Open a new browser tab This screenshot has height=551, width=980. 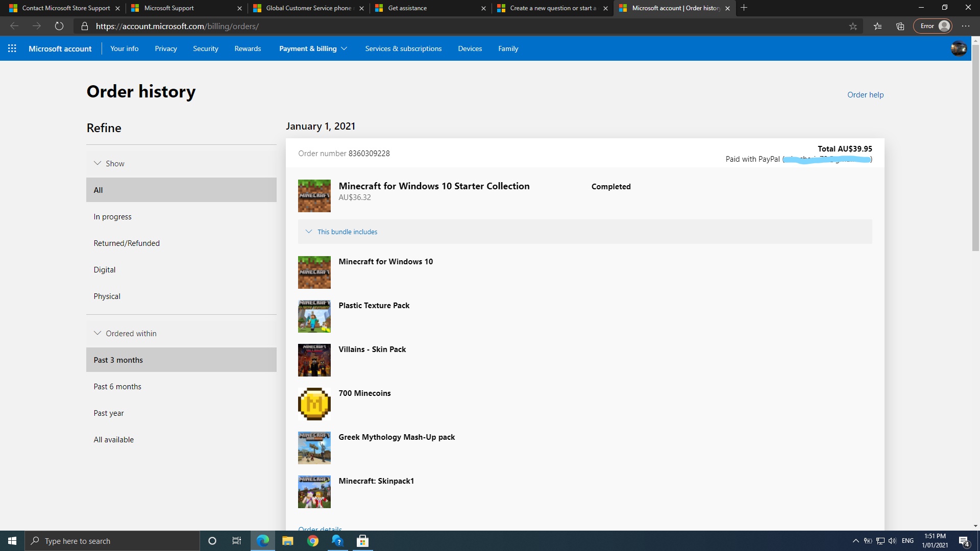(744, 8)
